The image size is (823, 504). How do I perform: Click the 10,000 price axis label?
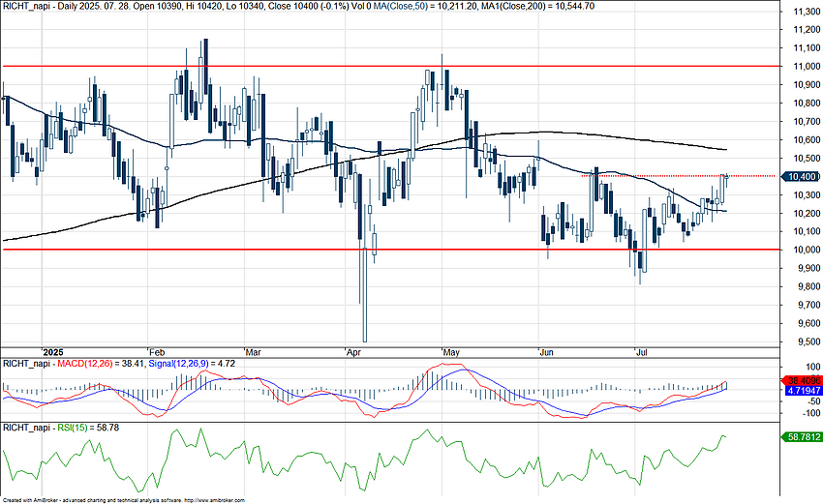(x=807, y=251)
